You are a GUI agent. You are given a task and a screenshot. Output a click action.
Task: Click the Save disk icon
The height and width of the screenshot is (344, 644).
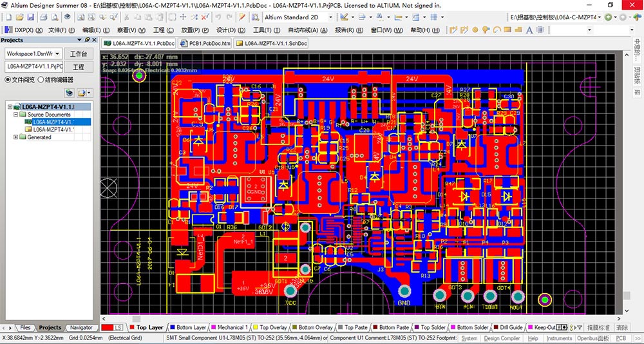(30, 17)
